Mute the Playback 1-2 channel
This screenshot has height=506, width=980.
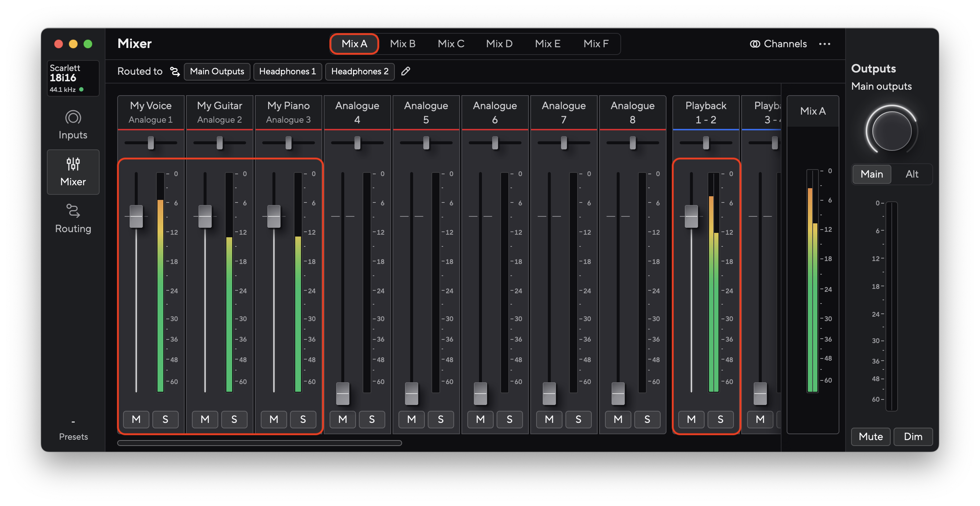691,419
